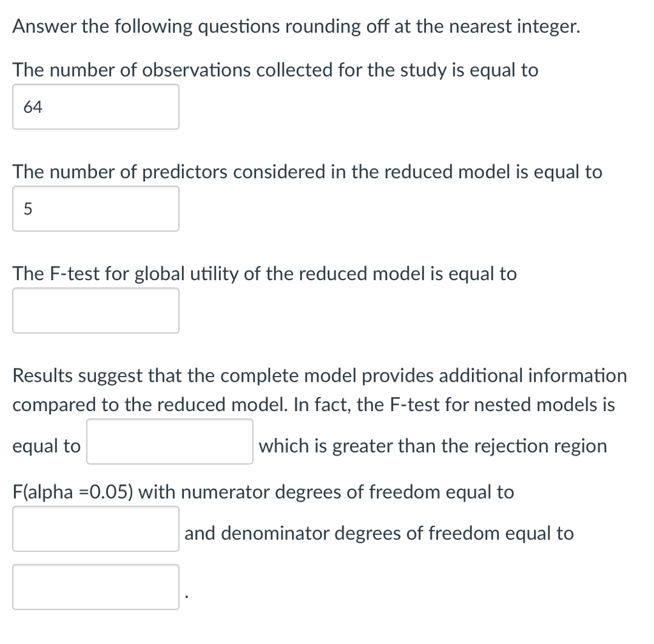
Task: Place cursor after the number 64
Action: click(x=43, y=107)
